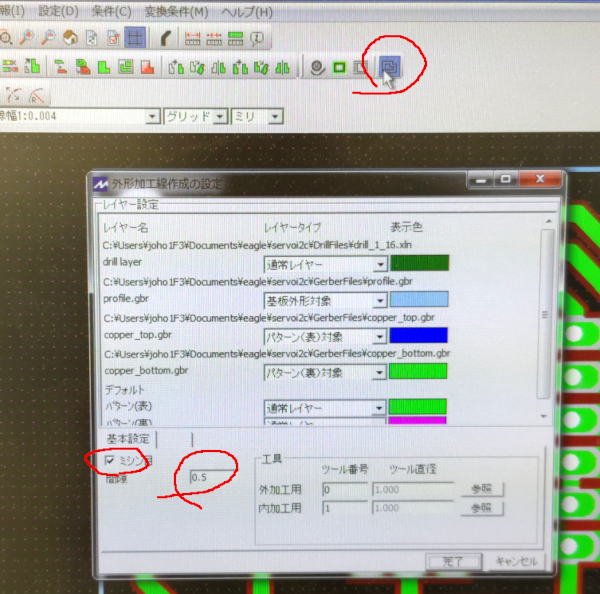Viewport: 600px width, 594px height.
Task: Click drill layer dark green color swatch
Action: [x=419, y=263]
